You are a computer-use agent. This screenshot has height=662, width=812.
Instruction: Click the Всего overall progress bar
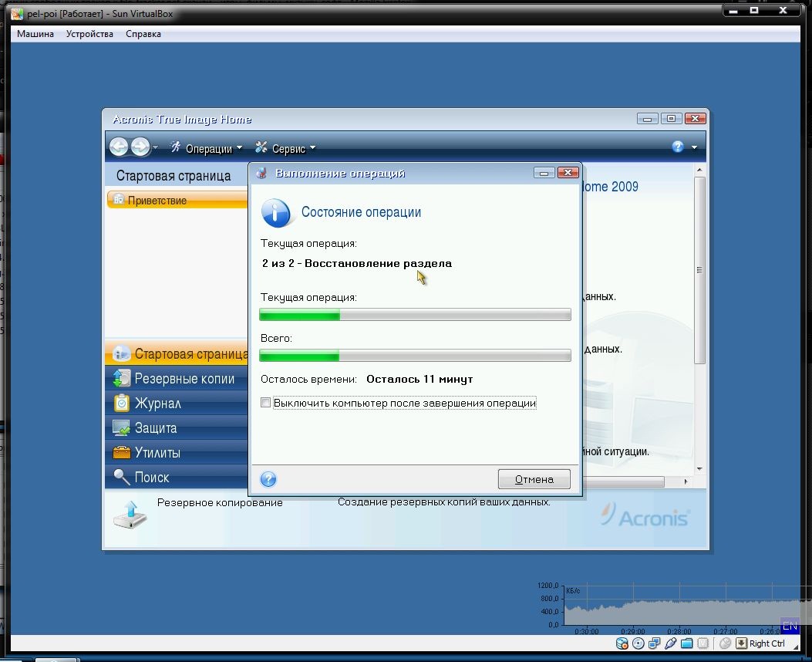point(415,355)
